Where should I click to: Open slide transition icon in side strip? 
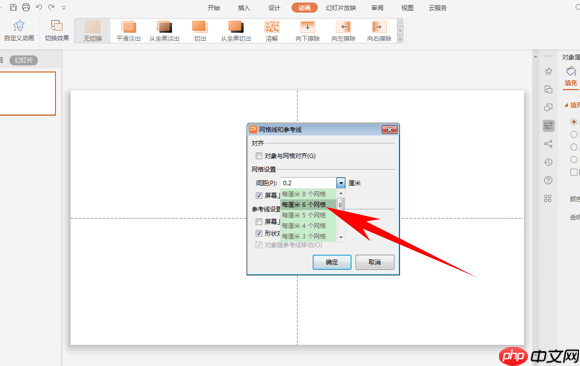point(548,89)
